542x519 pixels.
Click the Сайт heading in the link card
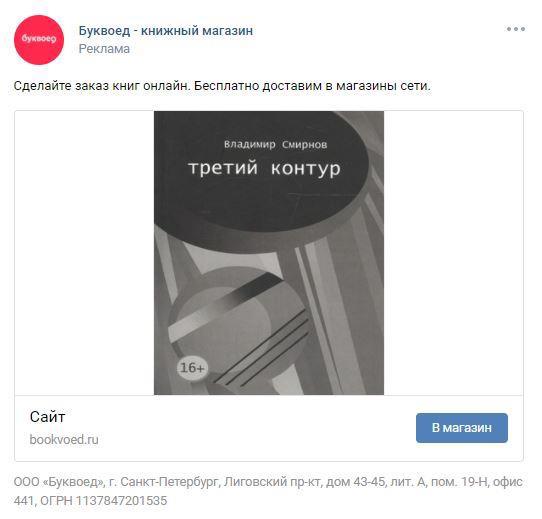[x=47, y=417]
